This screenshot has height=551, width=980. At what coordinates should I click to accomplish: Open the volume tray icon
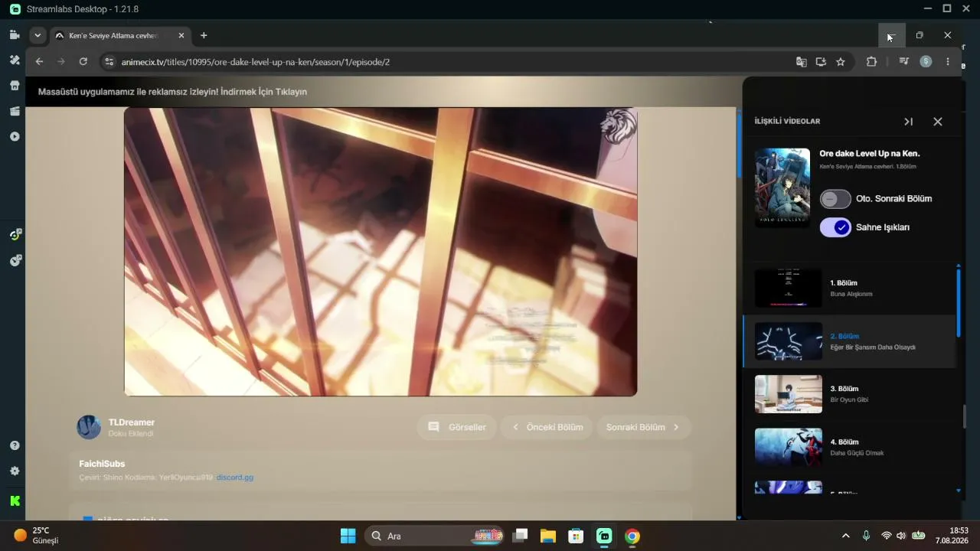click(901, 536)
